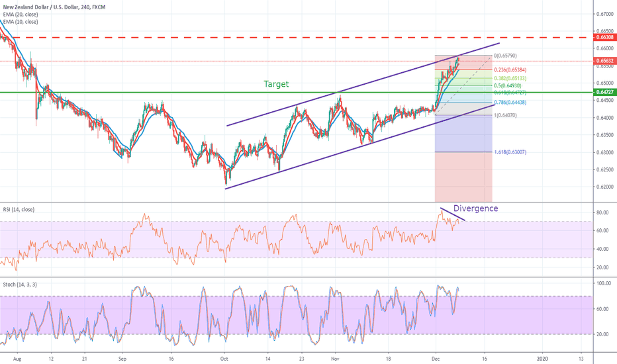Select the red 0.65632 current price tag
Image resolution: width=617 pixels, height=364 pixels.
click(x=604, y=60)
